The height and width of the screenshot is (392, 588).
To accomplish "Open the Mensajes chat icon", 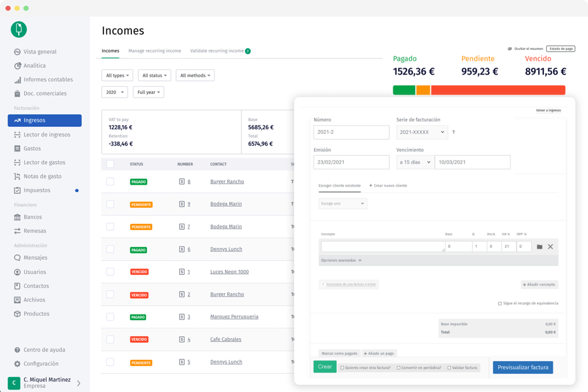I will pyautogui.click(x=17, y=258).
